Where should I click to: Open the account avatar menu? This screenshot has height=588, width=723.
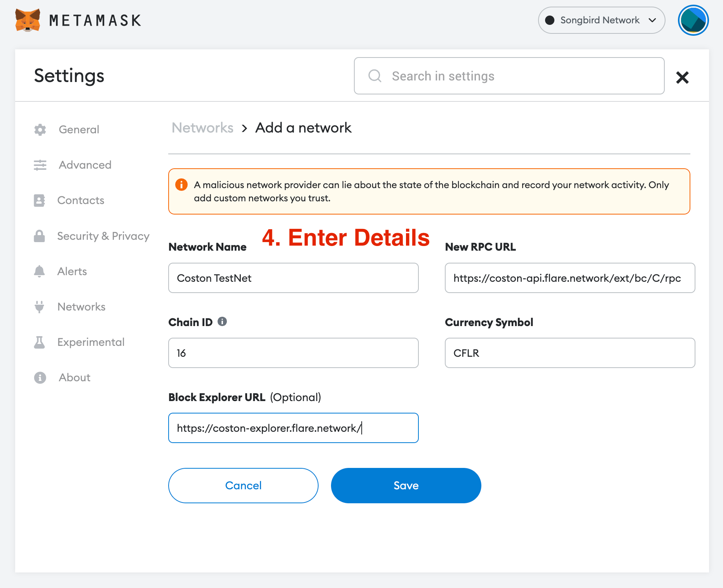point(693,20)
